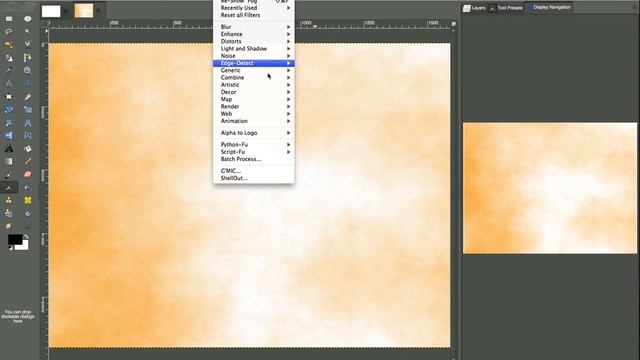Select the Airbrush tool
The height and width of the screenshot is (360, 640).
pos(9,188)
